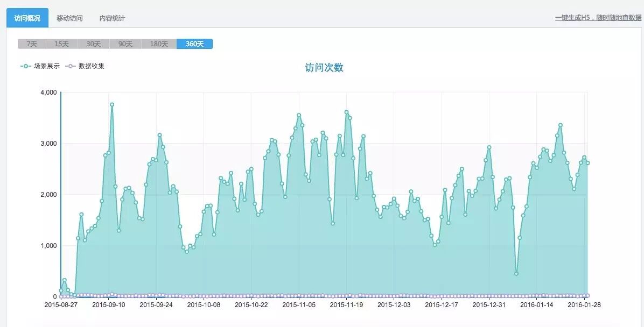The width and height of the screenshot is (644, 327).
Task: Click the 2016-01-14 axis date
Action: tap(537, 305)
